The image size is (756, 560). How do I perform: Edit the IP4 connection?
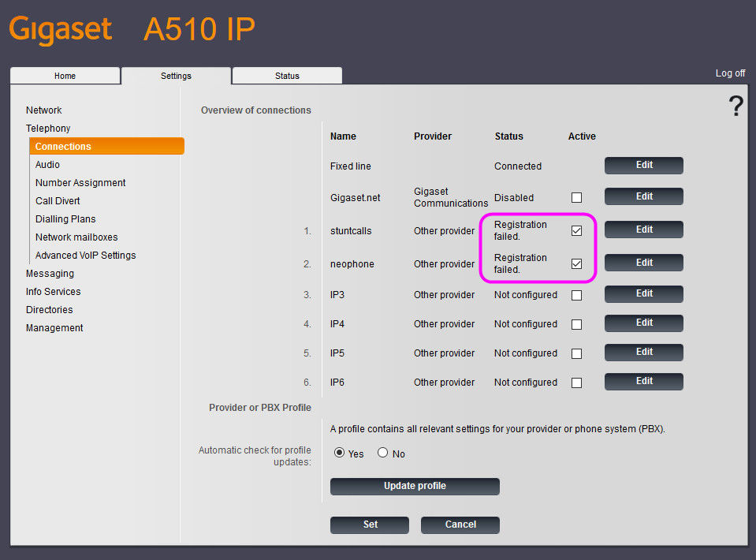(x=643, y=323)
